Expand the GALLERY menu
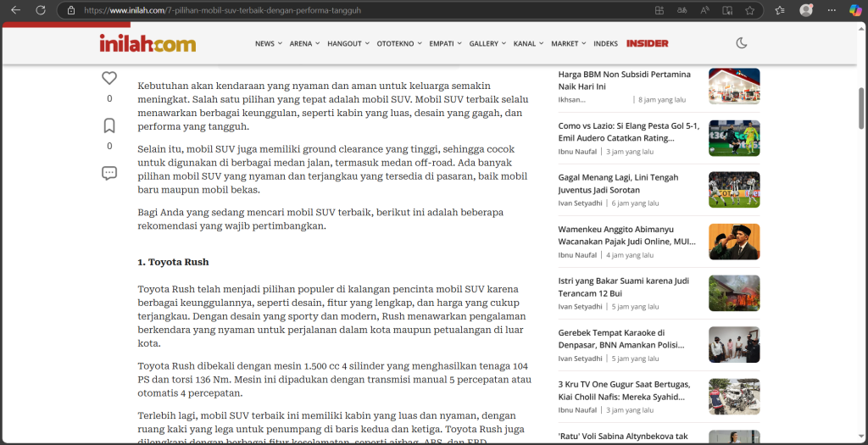868x445 pixels. [x=487, y=44]
